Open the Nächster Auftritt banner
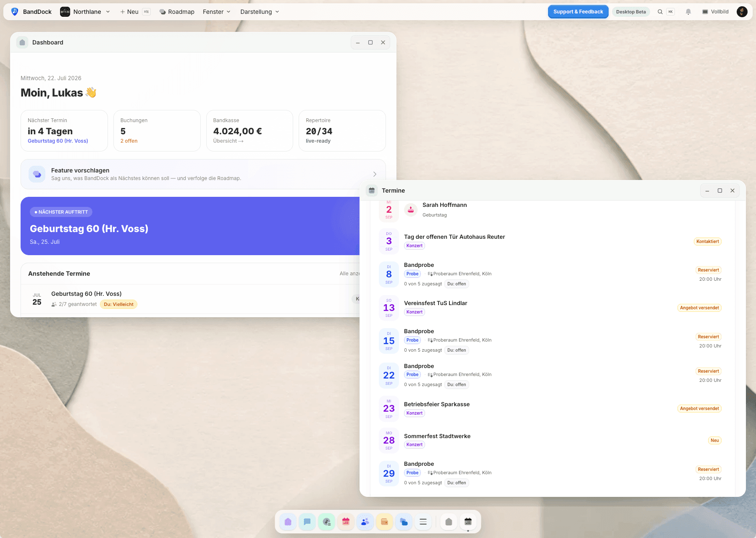The height and width of the screenshot is (538, 756). click(x=190, y=226)
